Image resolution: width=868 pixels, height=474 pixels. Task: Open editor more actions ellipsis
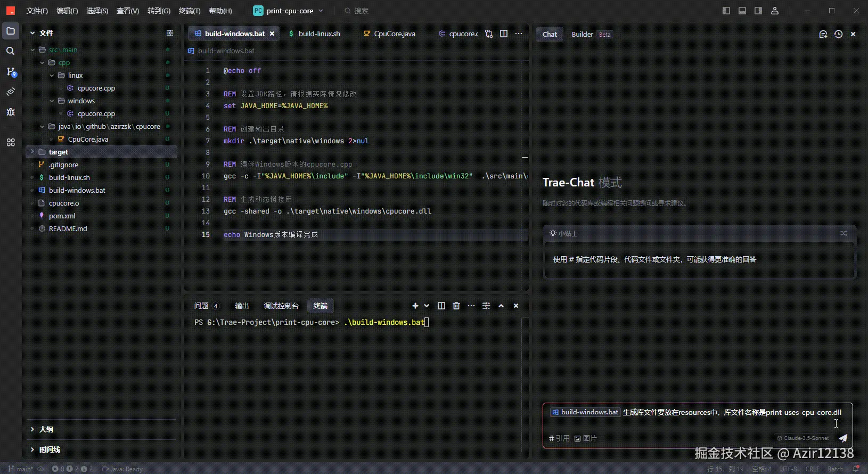[x=519, y=34]
